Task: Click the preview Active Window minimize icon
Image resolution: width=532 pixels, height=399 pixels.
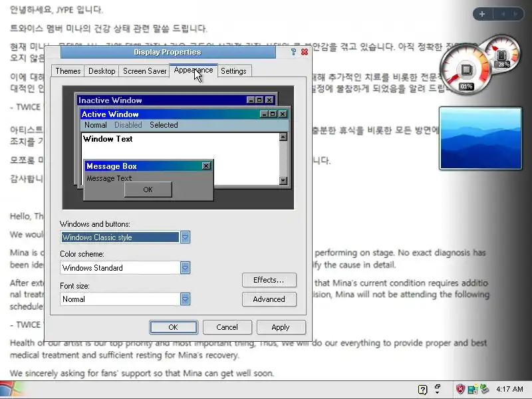Action: tap(264, 114)
